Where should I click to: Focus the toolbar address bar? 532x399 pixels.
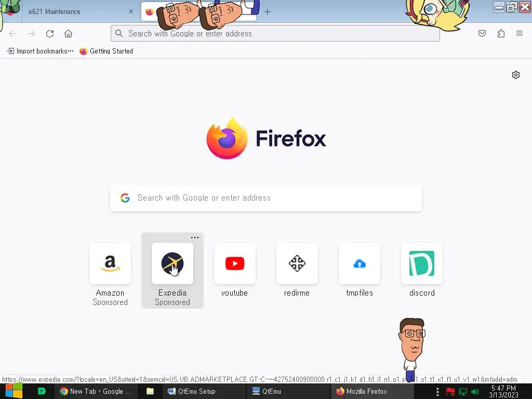pyautogui.click(x=275, y=33)
